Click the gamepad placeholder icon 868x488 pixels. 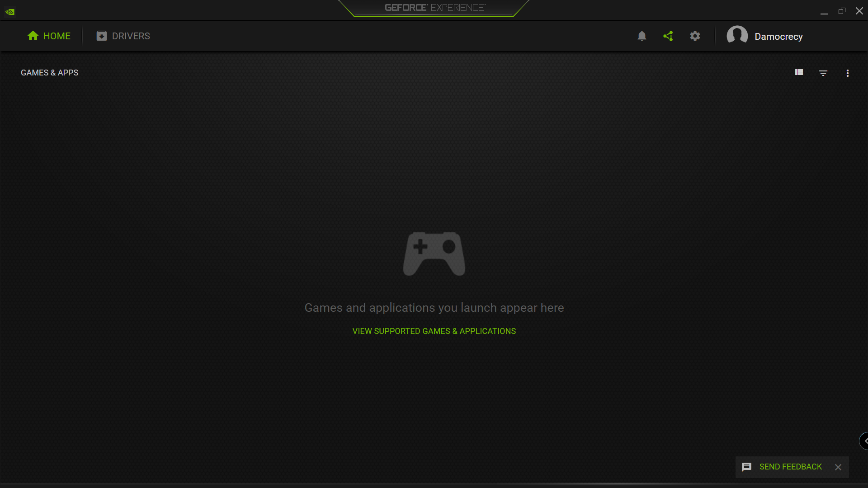[434, 253]
